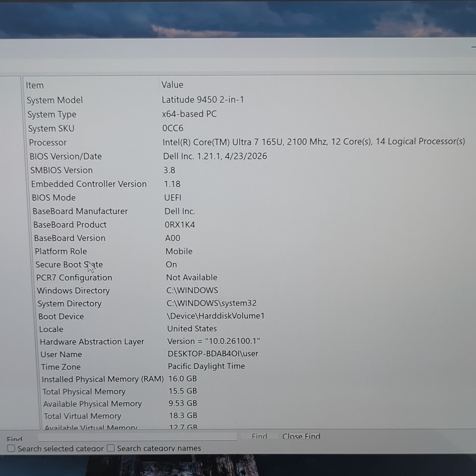Click the controller version value "1.18"
Screen dimensions: 476x476
point(172,184)
